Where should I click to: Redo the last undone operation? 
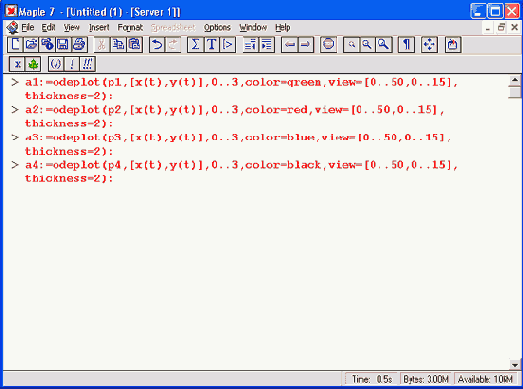click(x=173, y=44)
